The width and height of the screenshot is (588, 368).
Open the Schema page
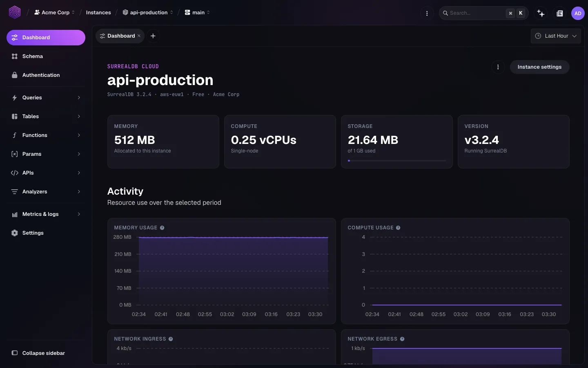tap(46, 56)
